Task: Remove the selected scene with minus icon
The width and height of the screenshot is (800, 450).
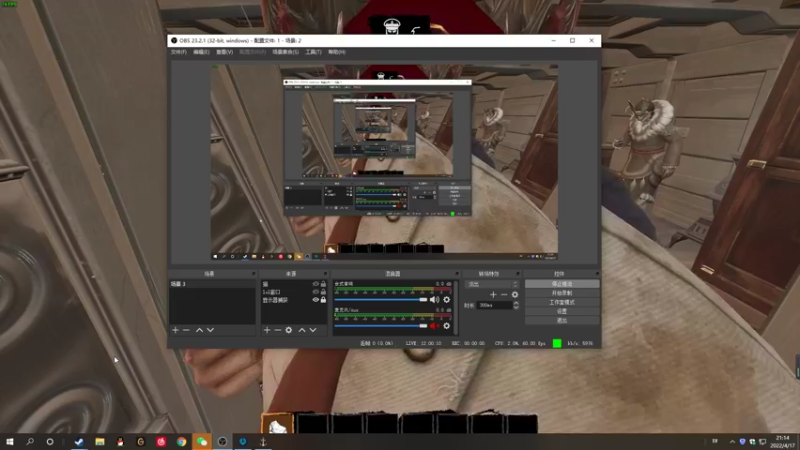Action: click(x=186, y=330)
